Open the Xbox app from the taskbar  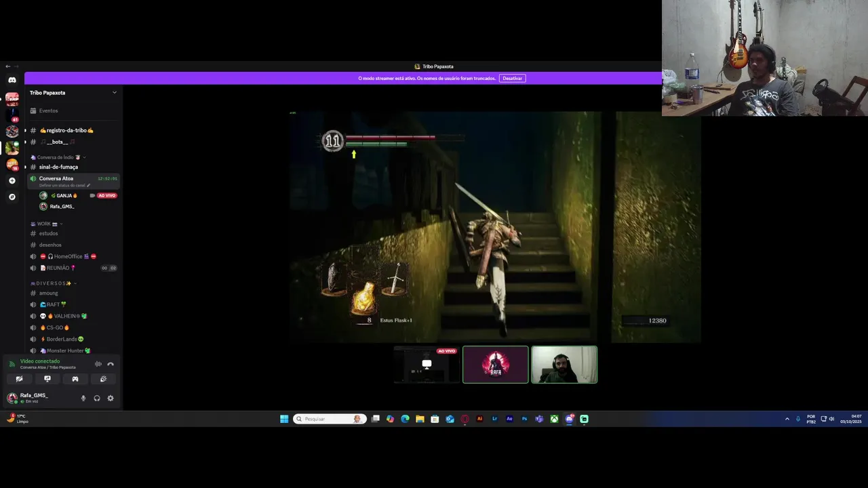[x=554, y=419]
